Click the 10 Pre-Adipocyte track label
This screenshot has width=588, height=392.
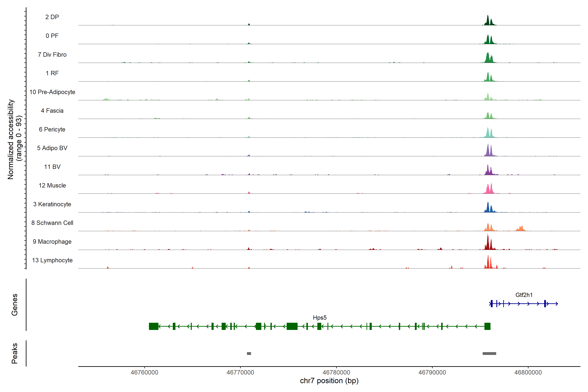point(52,92)
